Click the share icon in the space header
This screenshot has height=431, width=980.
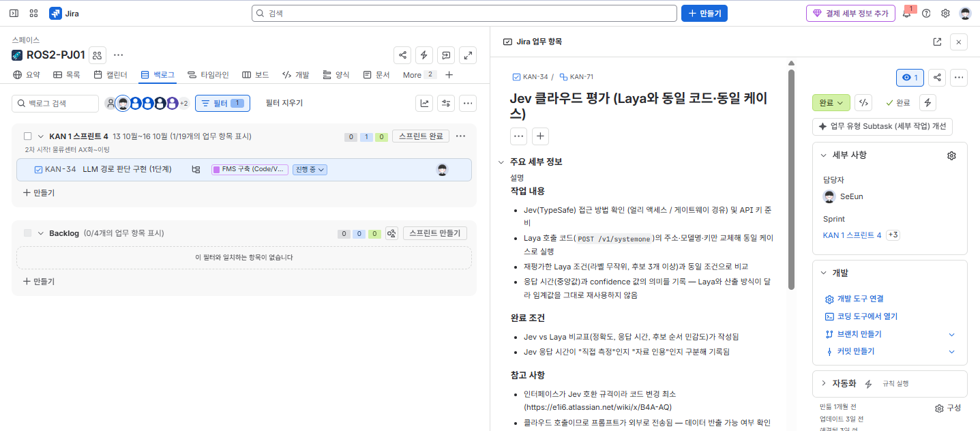(402, 55)
